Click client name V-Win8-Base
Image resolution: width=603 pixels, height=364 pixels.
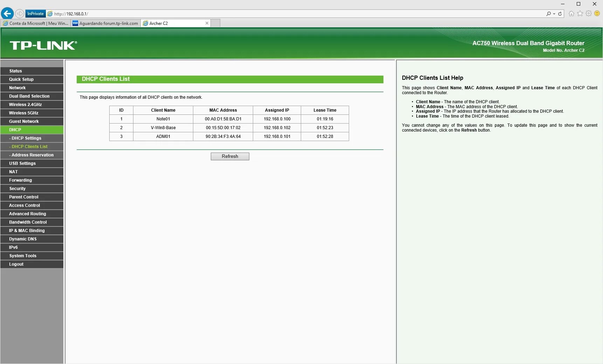coord(163,128)
